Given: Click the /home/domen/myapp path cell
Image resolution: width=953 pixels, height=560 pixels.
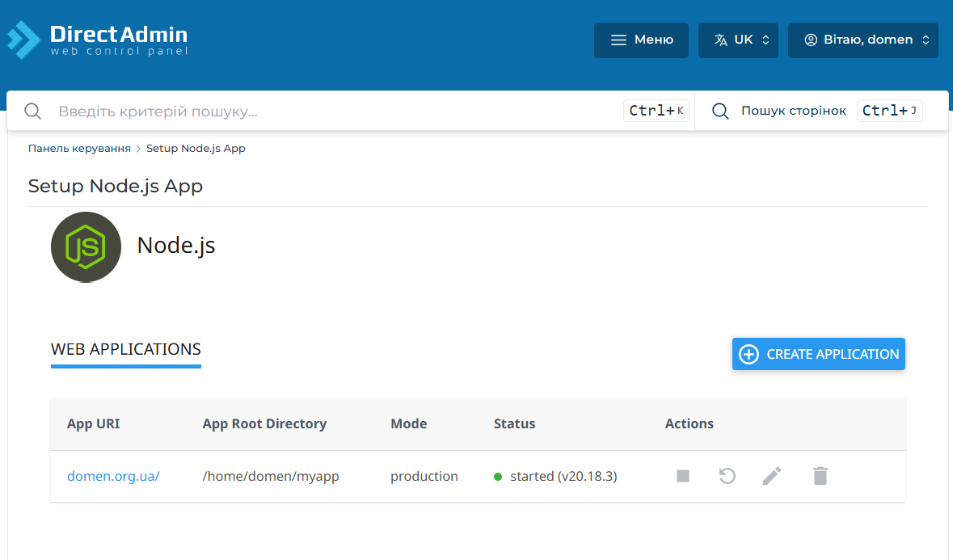Looking at the screenshot, I should tap(271, 476).
